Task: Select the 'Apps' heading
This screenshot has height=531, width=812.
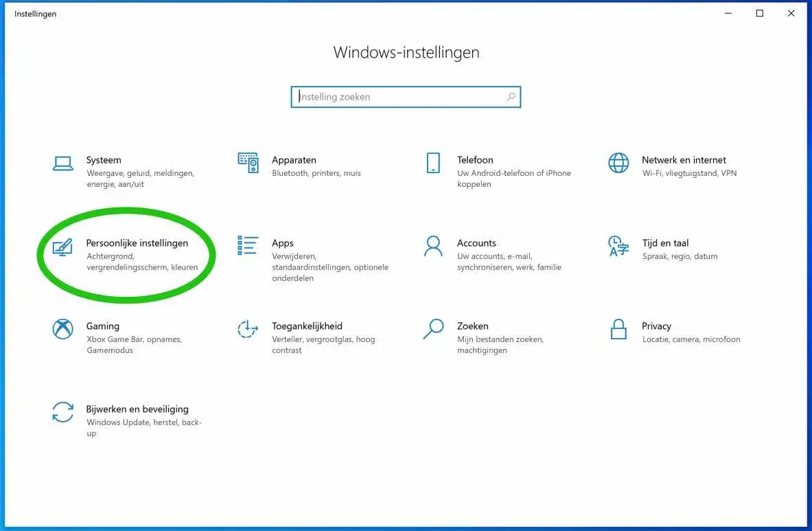Action: [x=283, y=243]
